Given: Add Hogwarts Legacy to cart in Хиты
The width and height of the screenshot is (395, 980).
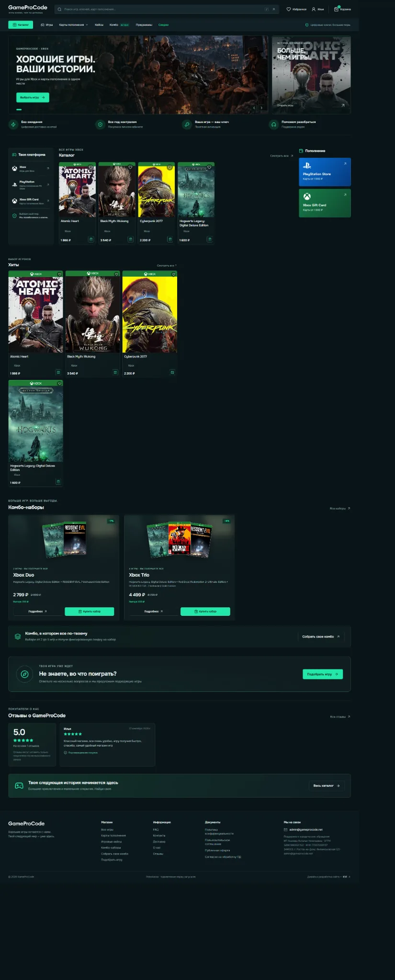Looking at the screenshot, I should click(58, 482).
